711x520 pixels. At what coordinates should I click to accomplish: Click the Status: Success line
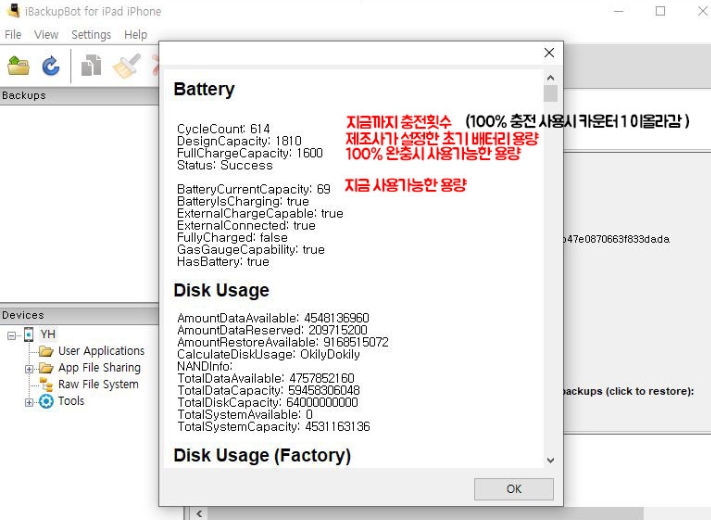[x=225, y=165]
